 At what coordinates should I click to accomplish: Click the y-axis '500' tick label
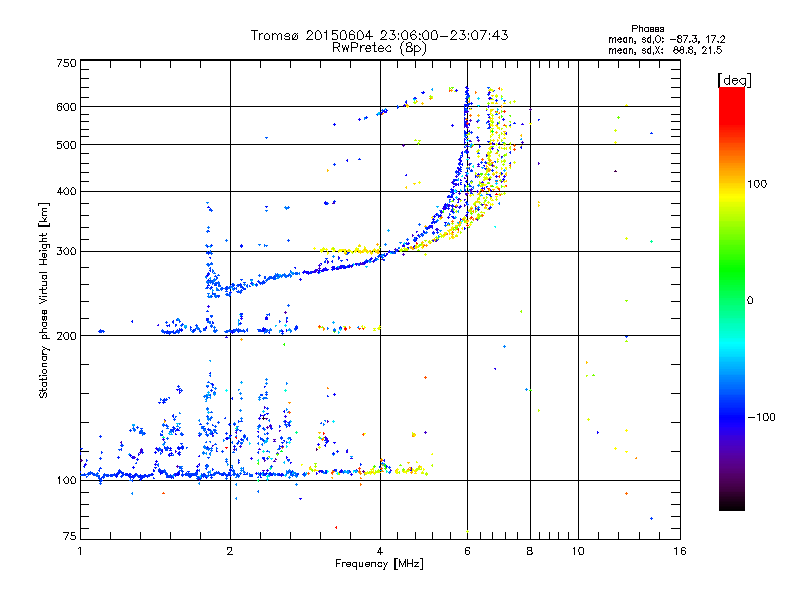[x=66, y=145]
